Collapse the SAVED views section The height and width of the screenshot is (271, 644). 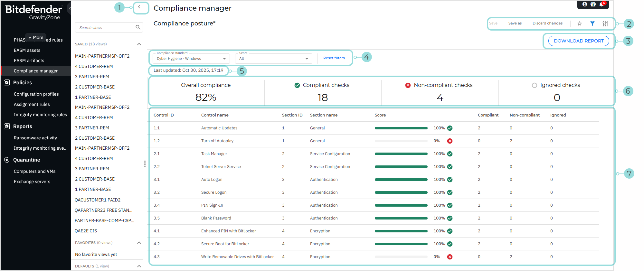[x=139, y=44]
